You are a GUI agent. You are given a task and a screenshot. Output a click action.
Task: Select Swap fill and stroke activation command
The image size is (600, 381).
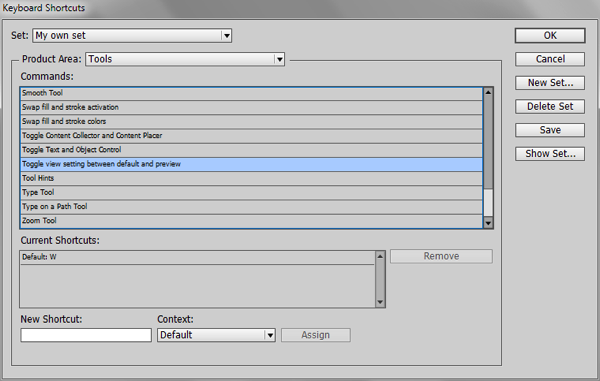pos(251,107)
